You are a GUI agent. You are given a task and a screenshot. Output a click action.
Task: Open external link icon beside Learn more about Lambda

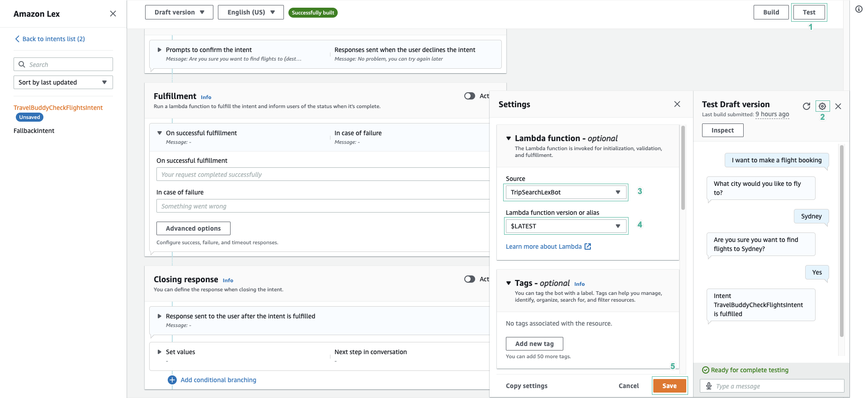tap(588, 246)
